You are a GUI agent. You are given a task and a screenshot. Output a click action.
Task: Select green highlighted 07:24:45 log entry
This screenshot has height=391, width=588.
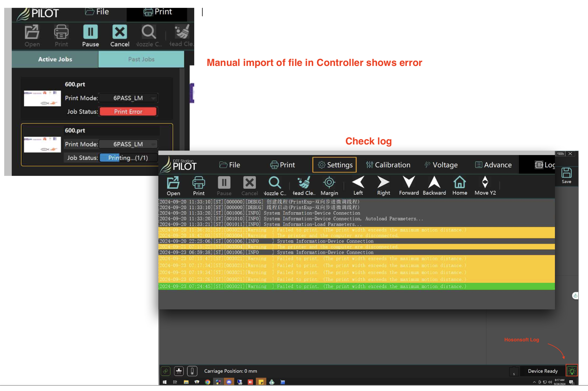356,286
